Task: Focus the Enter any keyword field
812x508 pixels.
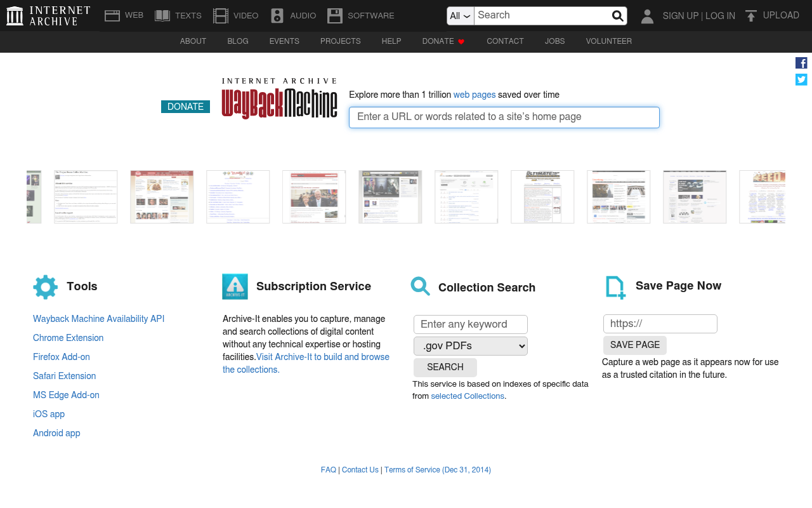Action: [471, 324]
